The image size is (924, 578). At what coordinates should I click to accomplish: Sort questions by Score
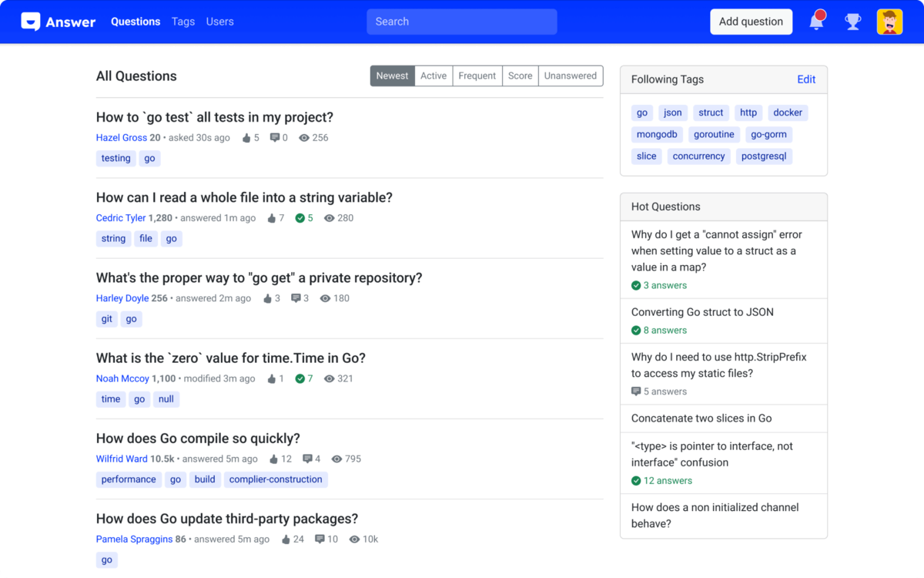pos(520,76)
